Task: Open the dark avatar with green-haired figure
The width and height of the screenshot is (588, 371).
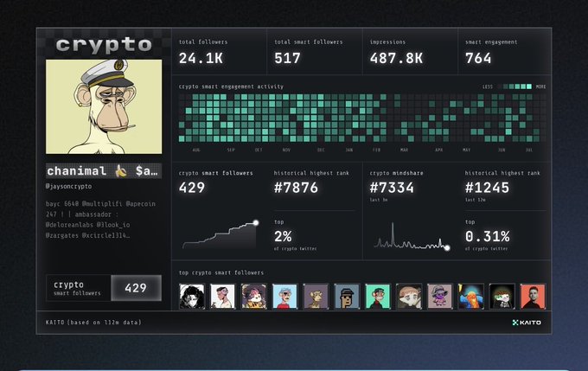Action: (x=502, y=297)
